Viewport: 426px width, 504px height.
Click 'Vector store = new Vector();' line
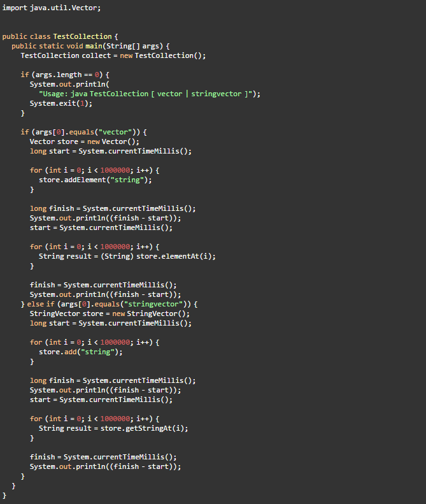[85, 141]
